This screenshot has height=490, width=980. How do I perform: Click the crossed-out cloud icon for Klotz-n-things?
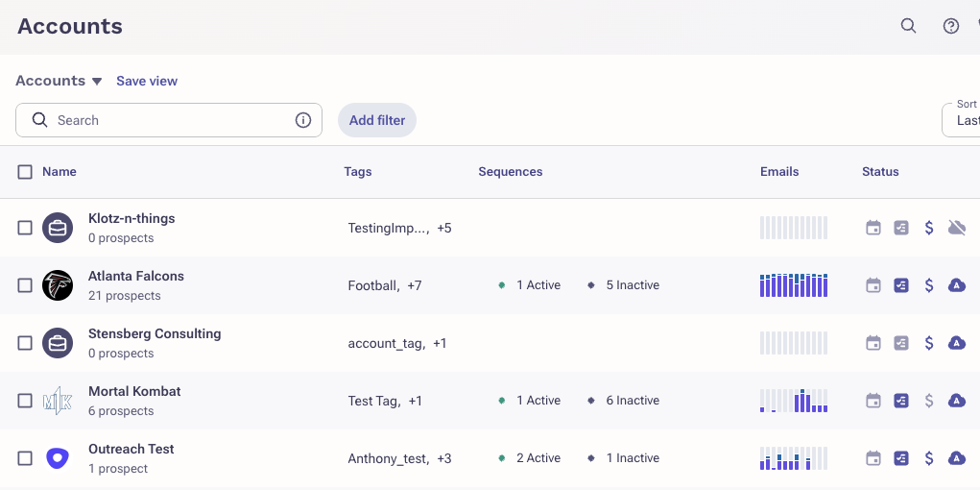(x=956, y=228)
